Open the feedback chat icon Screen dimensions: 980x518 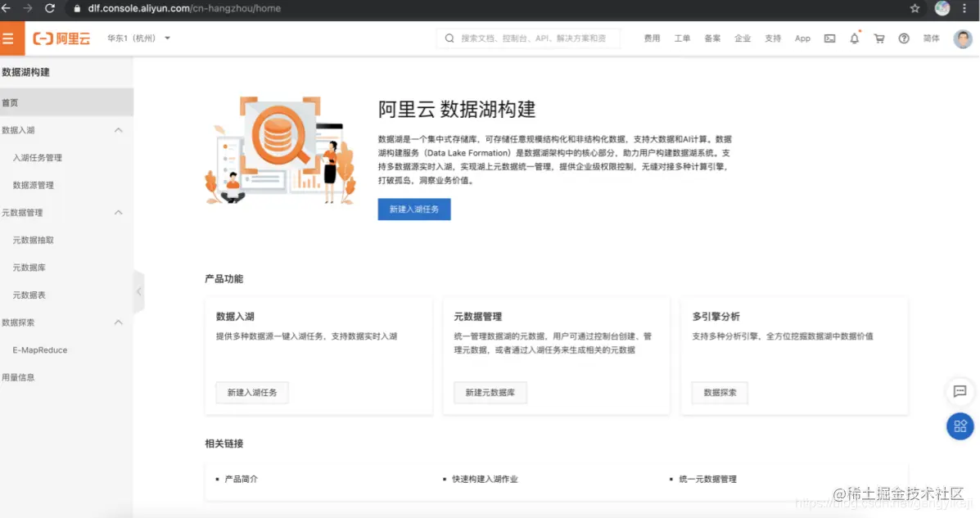point(960,392)
